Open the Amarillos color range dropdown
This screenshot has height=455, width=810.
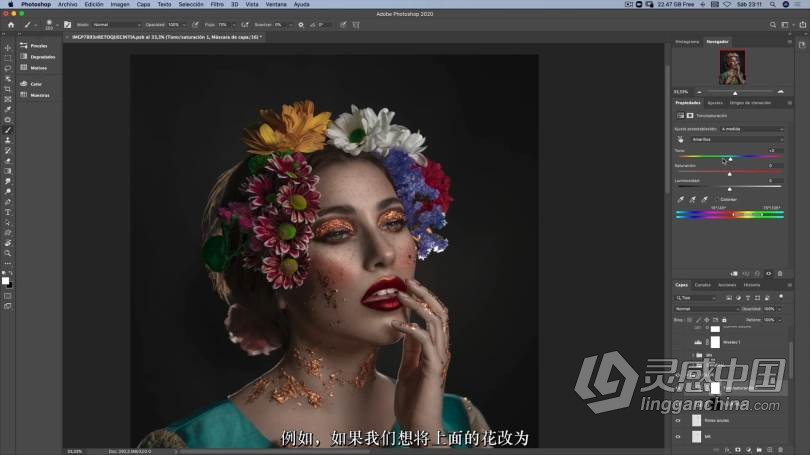tap(737, 139)
